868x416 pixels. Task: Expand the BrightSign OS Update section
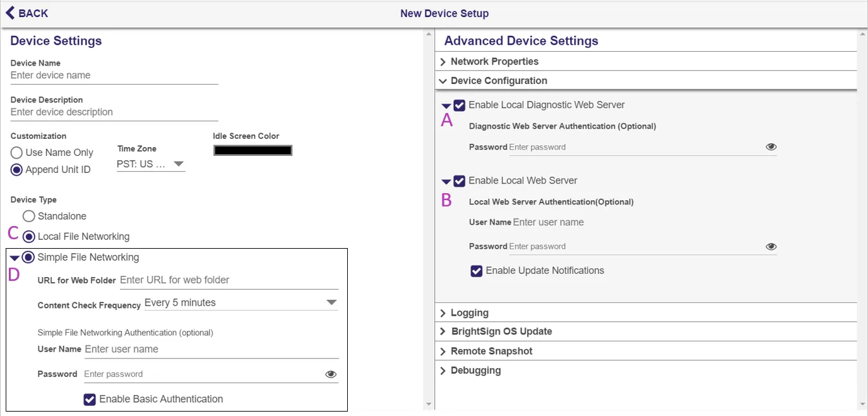pyautogui.click(x=646, y=331)
